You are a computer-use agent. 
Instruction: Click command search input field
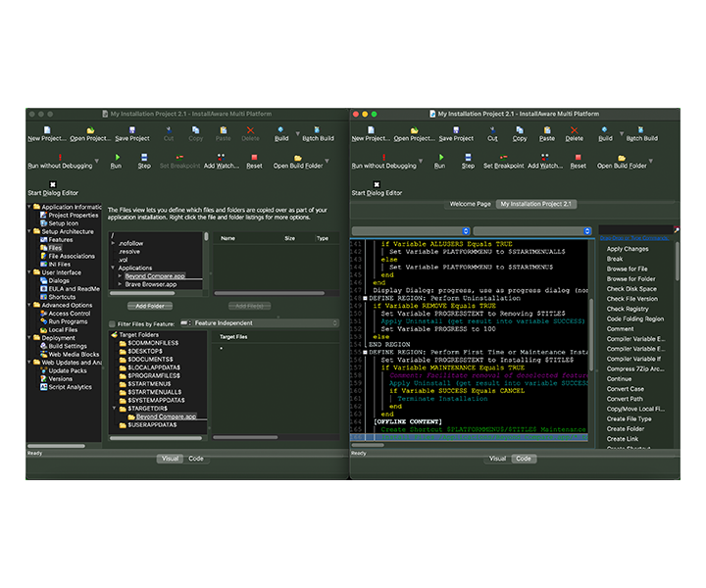pyautogui.click(x=635, y=230)
